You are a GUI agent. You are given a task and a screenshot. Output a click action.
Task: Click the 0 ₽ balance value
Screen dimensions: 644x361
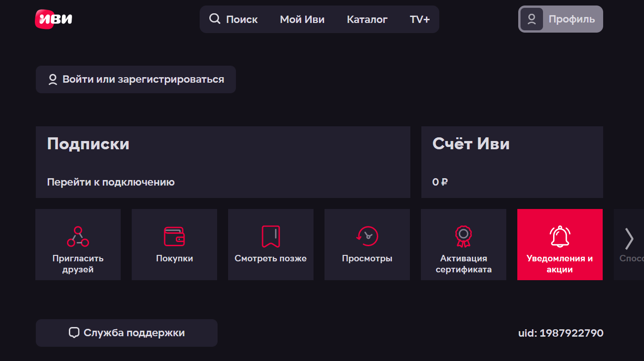[x=440, y=182]
